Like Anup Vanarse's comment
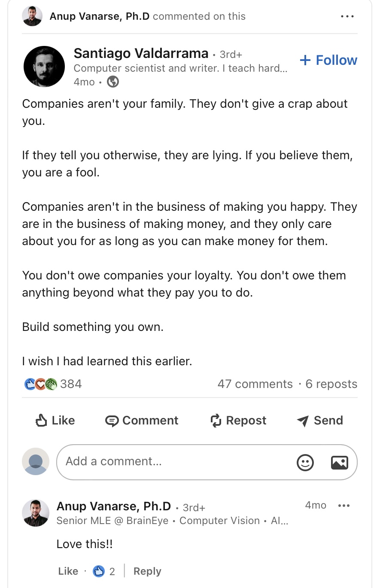 pyautogui.click(x=68, y=571)
